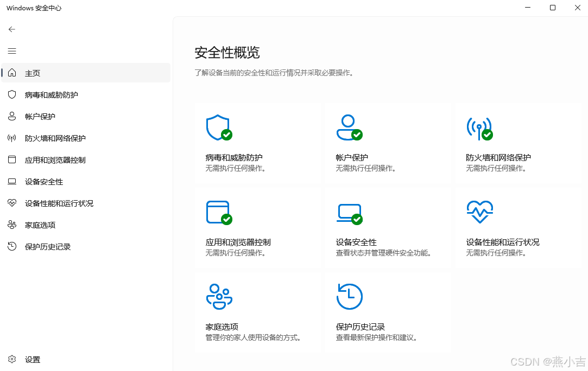Open 病毒和威胁防护 from the sidebar
The image size is (588, 371).
point(86,94)
